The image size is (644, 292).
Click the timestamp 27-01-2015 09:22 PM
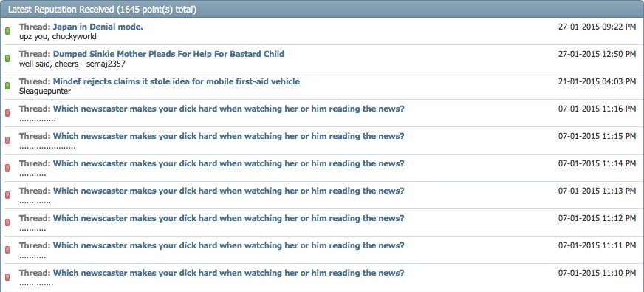(x=597, y=27)
